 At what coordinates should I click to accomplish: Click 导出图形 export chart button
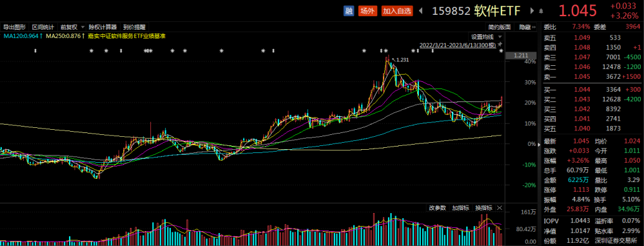pos(14,27)
